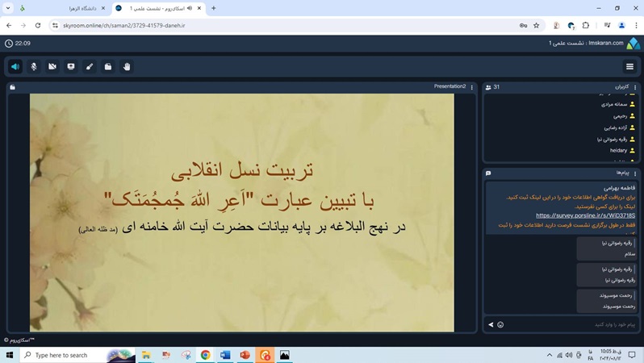Screen dimensions: 644x363
Task: Open PowerPoint from the taskbar
Action: tap(245, 355)
